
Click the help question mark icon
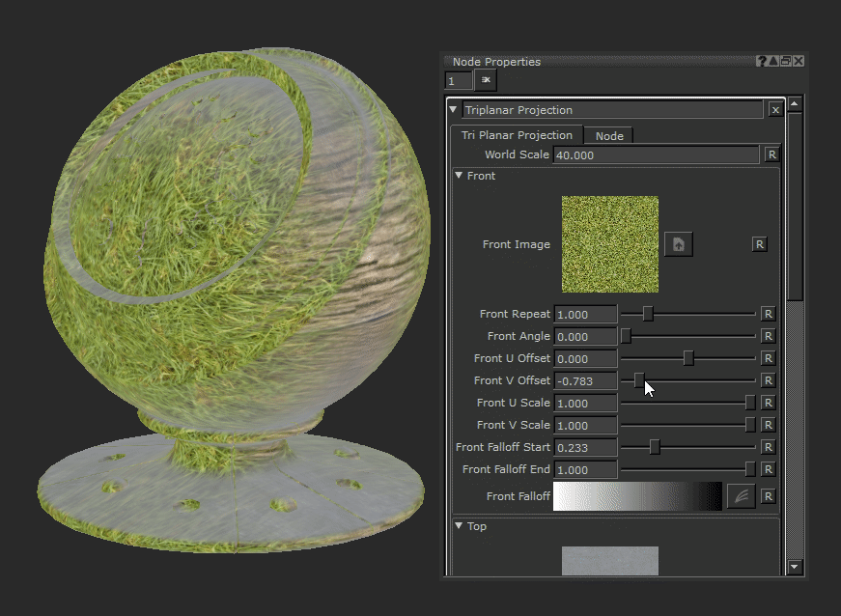click(762, 60)
